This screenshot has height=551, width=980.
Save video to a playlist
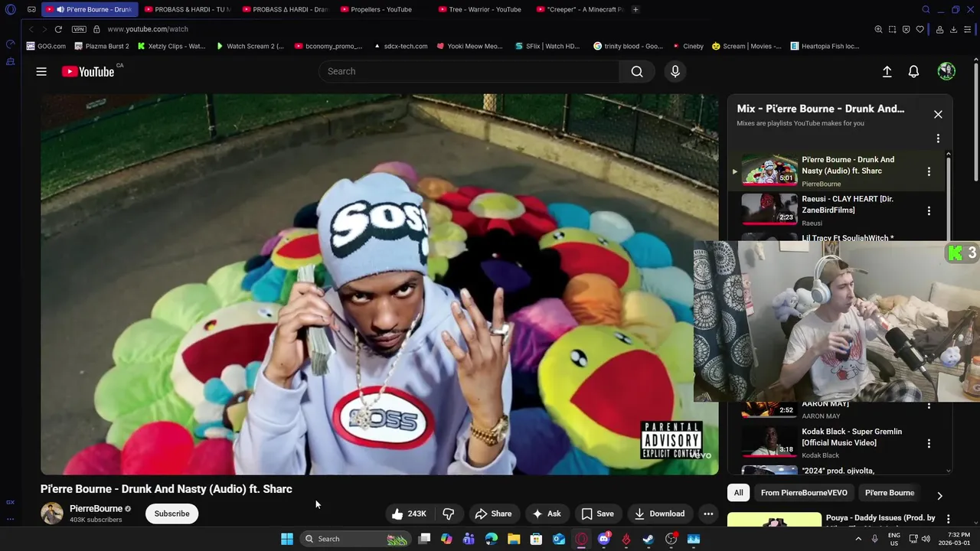597,514
